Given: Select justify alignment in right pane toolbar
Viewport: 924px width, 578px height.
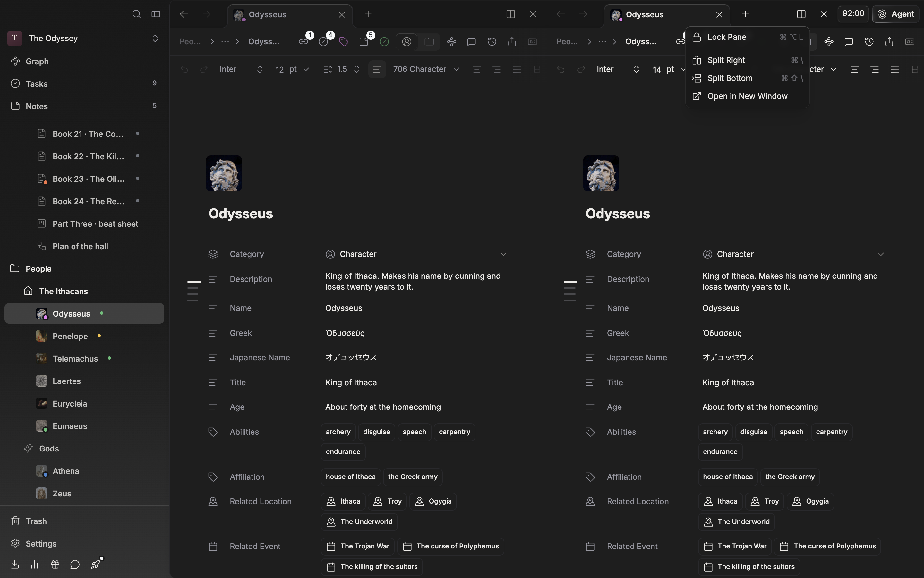Looking at the screenshot, I should pos(895,69).
